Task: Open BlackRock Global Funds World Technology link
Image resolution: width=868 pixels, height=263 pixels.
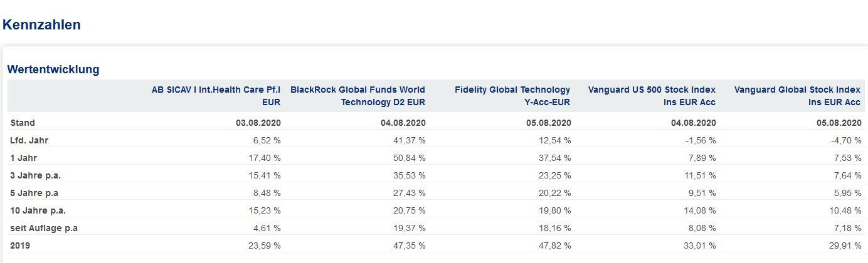Action: pos(357,96)
